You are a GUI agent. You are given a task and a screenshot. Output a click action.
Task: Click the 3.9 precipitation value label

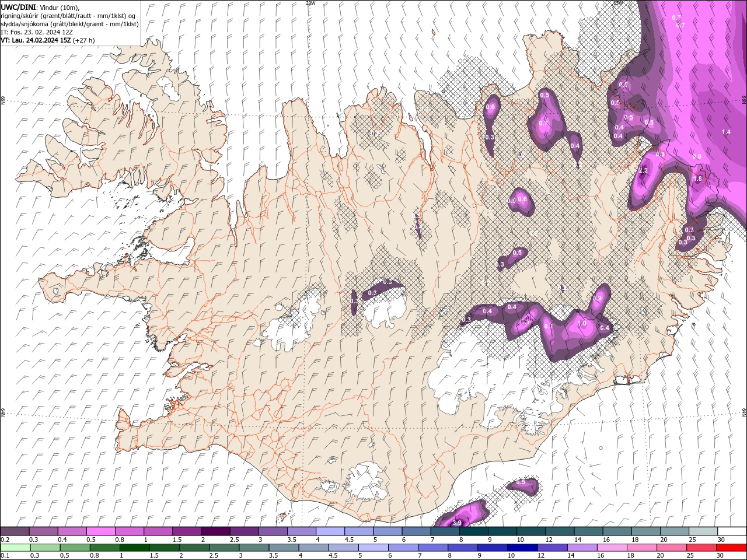(x=457, y=523)
